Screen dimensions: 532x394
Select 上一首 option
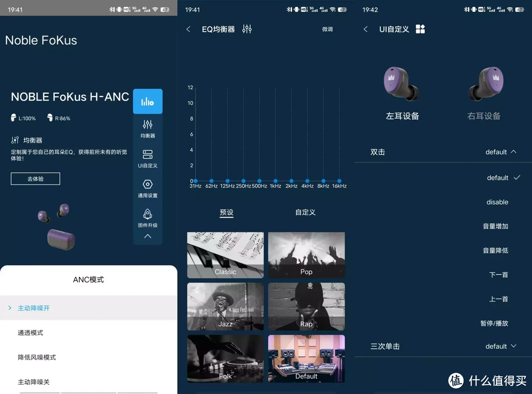coord(499,299)
